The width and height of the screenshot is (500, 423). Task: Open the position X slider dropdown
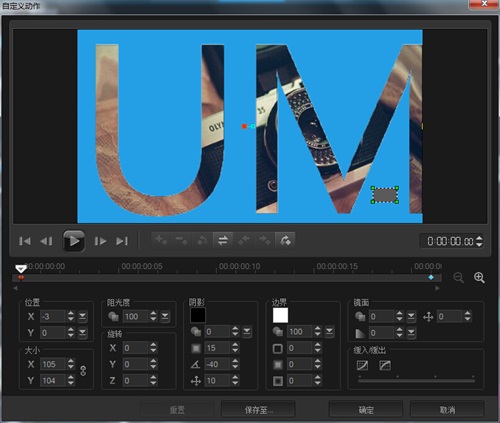click(82, 316)
